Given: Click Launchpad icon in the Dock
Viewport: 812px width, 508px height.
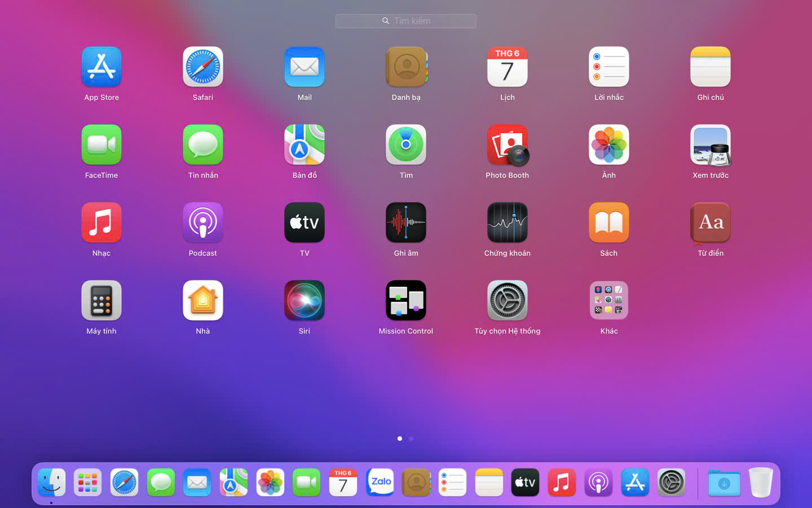Looking at the screenshot, I should coord(87,483).
